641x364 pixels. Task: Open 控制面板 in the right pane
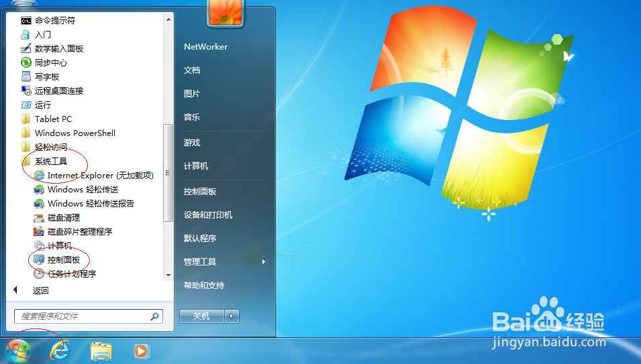coord(200,192)
